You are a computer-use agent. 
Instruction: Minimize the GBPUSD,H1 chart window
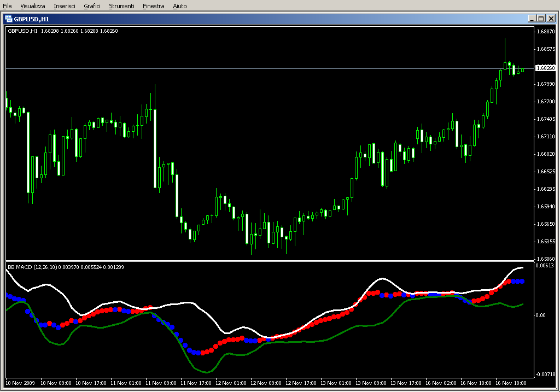click(532, 19)
